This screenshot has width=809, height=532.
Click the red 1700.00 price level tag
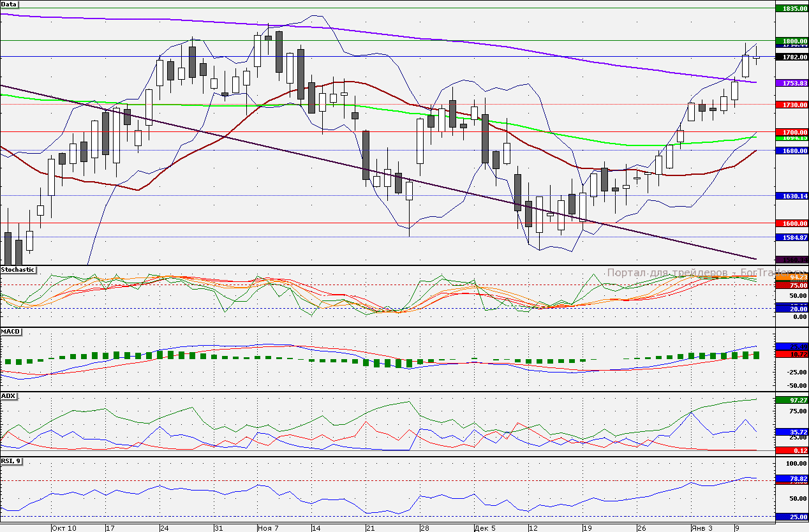792,131
